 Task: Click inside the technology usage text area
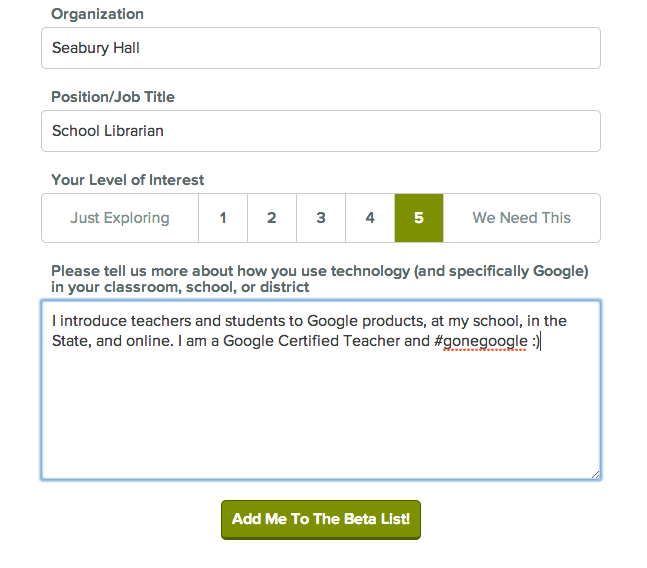click(321, 390)
